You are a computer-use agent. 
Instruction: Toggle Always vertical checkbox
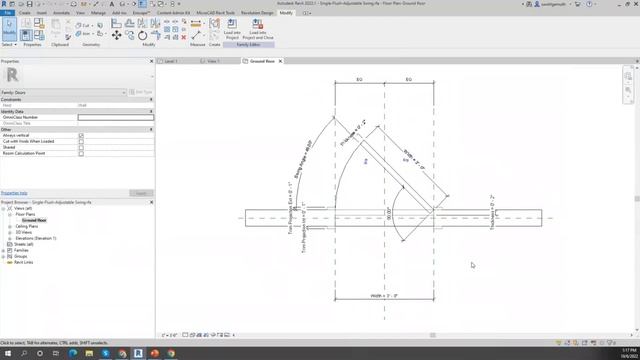pyautogui.click(x=81, y=136)
